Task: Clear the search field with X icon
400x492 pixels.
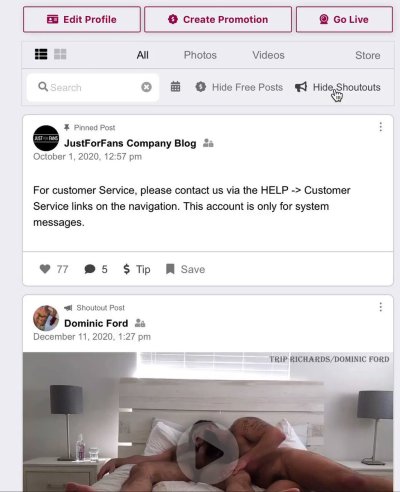Action: point(146,87)
